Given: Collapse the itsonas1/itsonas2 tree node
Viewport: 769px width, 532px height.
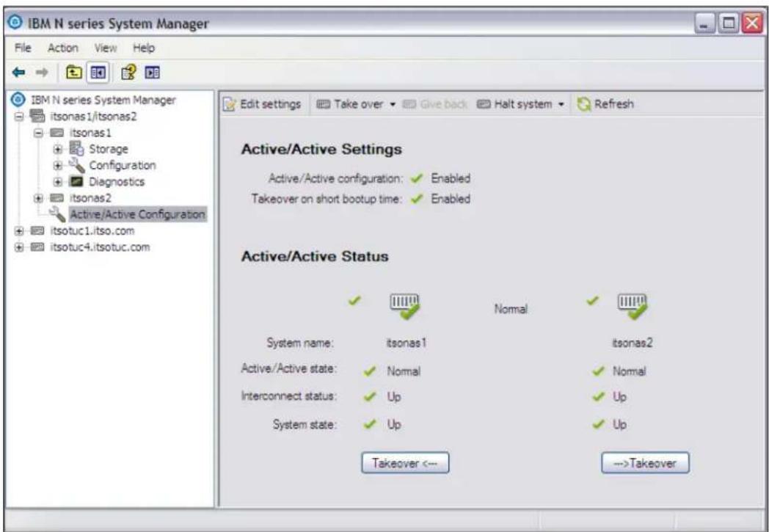Looking at the screenshot, I should [x=19, y=117].
